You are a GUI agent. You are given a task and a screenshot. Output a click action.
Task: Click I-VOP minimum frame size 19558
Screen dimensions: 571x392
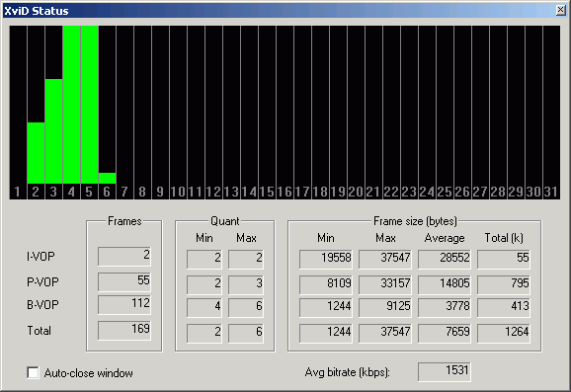(x=326, y=259)
